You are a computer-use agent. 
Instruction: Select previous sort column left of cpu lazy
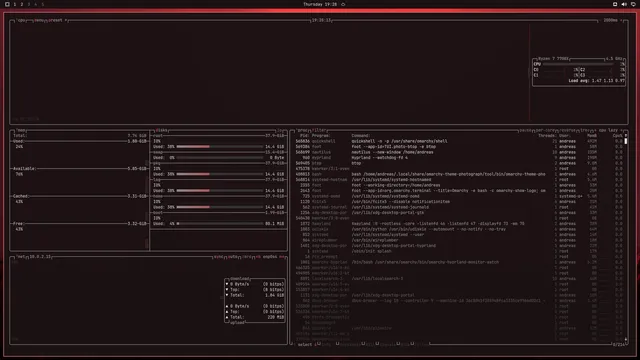tap(596, 130)
